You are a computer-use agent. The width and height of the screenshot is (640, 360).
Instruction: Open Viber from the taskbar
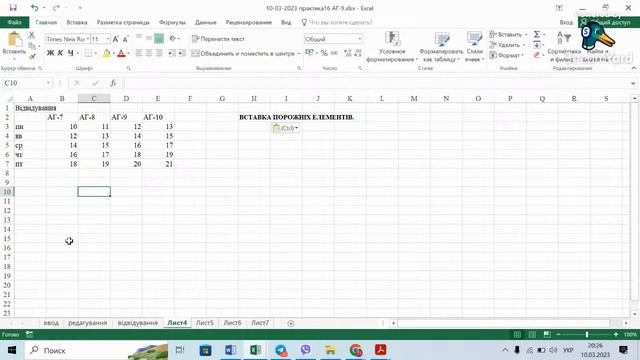click(306, 350)
